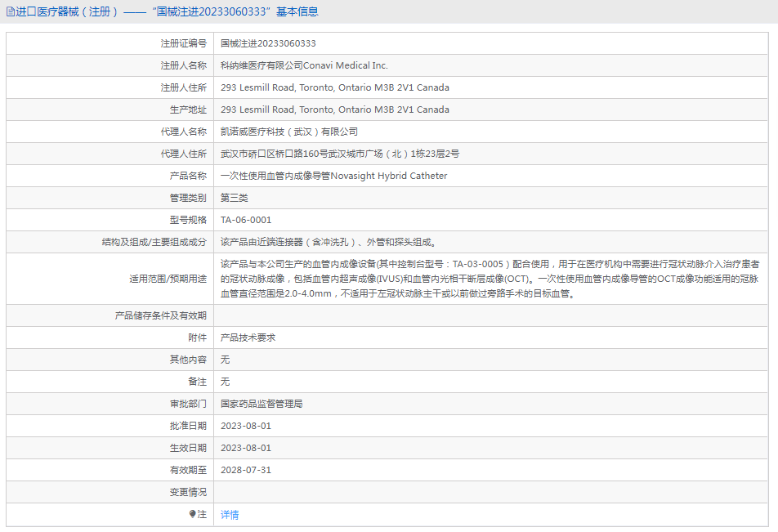Click the 注册证编号 label
The width and height of the screenshot is (778, 532).
tap(184, 43)
